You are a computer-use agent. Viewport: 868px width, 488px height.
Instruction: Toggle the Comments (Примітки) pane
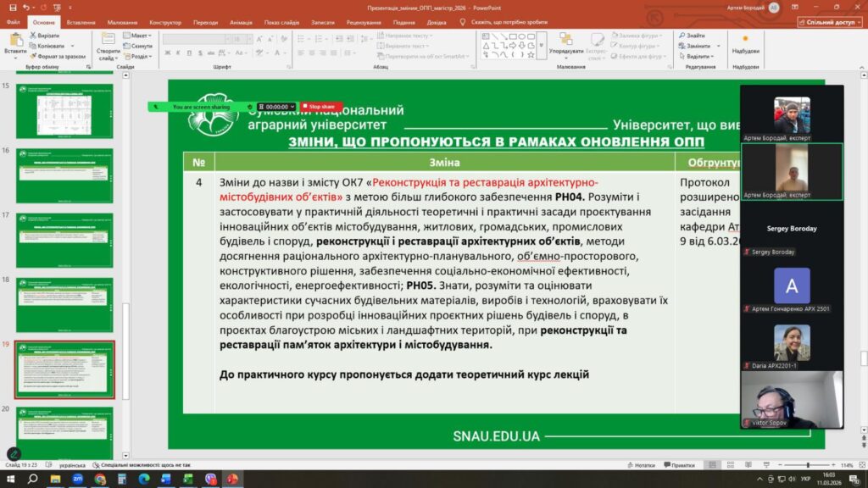pyautogui.click(x=680, y=465)
